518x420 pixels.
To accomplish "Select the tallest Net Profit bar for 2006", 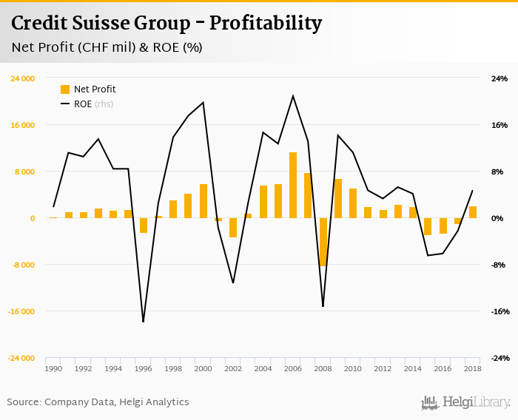I will 293,185.
